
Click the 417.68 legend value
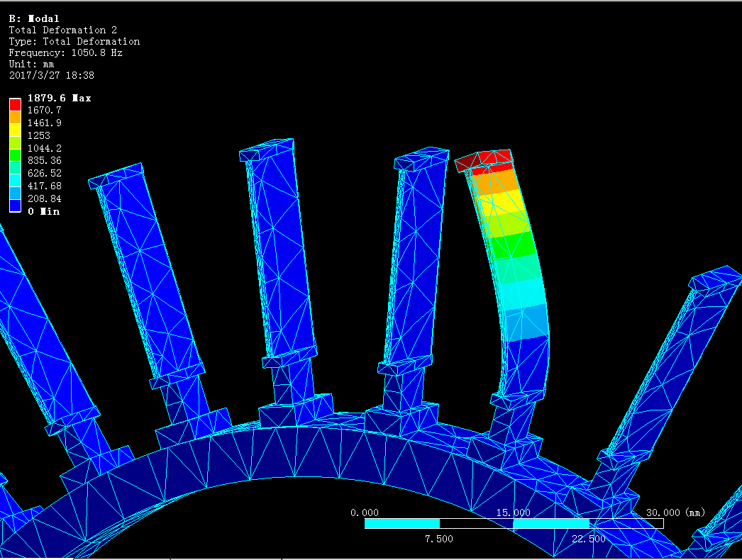44,186
